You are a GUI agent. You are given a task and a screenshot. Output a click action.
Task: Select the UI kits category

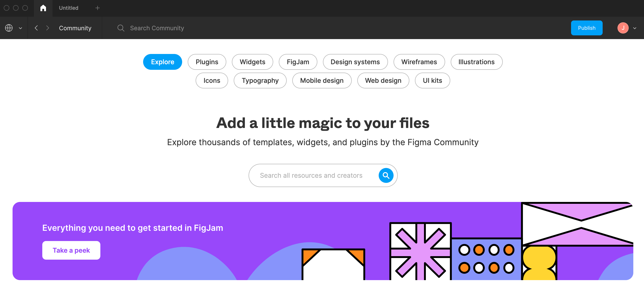[432, 80]
